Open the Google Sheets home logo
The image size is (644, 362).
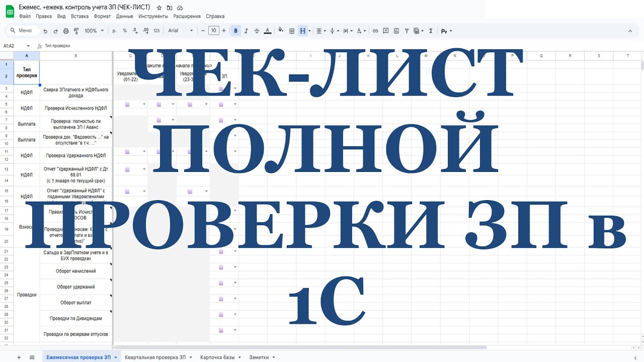[9, 12]
